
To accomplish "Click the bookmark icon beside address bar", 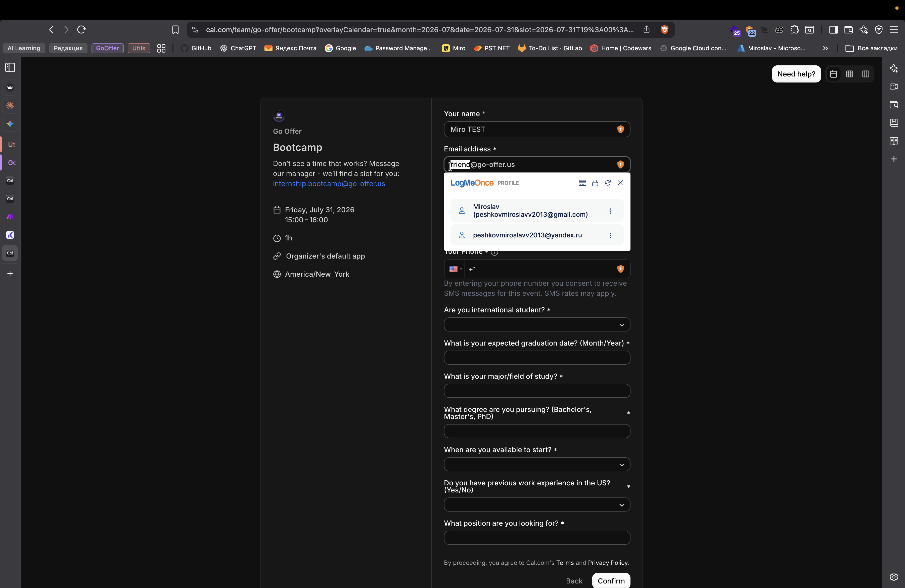I will tap(175, 30).
